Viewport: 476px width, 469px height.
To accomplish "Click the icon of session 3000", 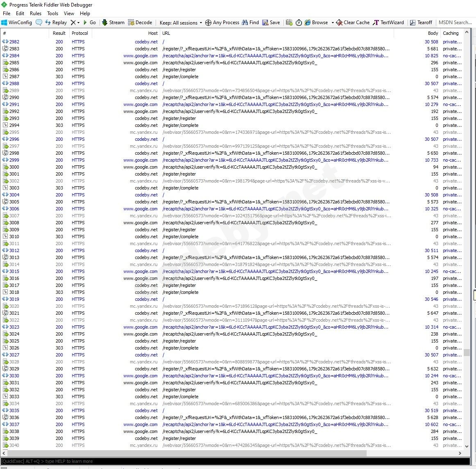I will (5, 167).
